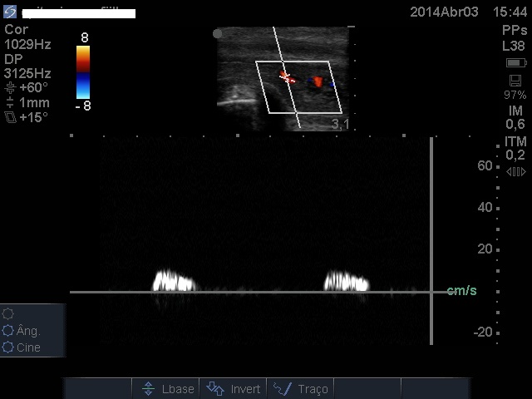The image size is (532, 399).
Task: Click the battery status icon
Action: pyautogui.click(x=515, y=63)
